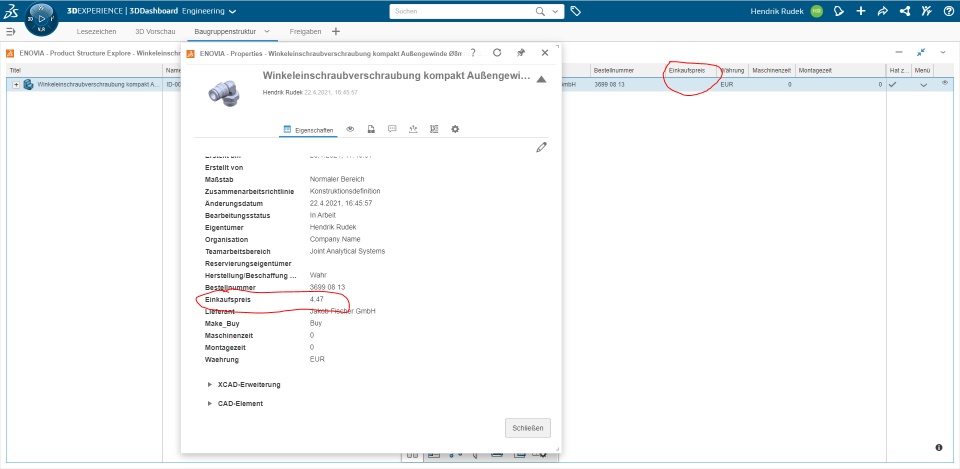Open the list structure tab icon in Properties

point(434,129)
